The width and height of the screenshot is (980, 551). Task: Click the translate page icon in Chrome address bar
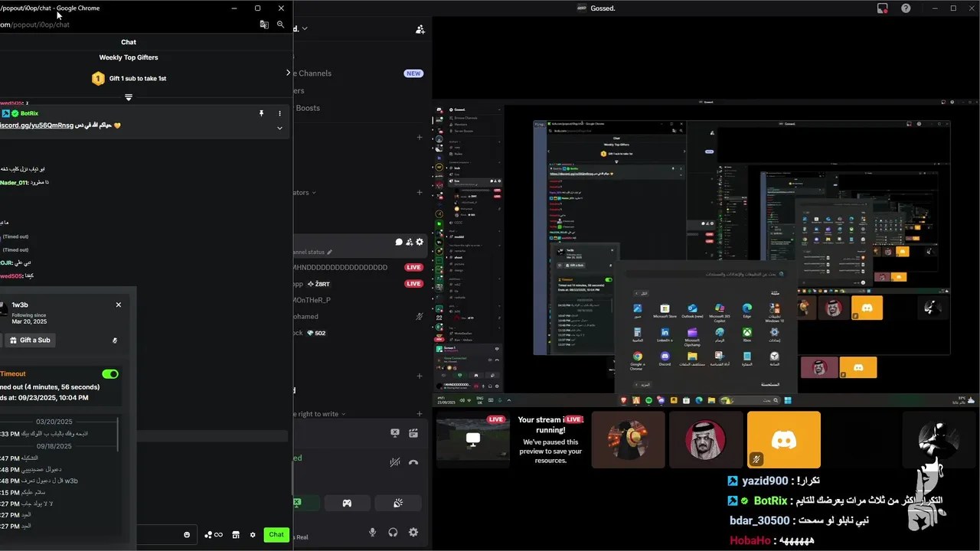[x=264, y=24]
